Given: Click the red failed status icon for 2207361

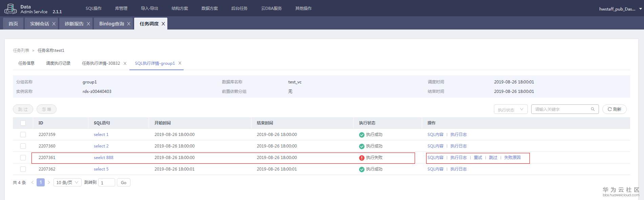Looking at the screenshot, I should tap(362, 158).
